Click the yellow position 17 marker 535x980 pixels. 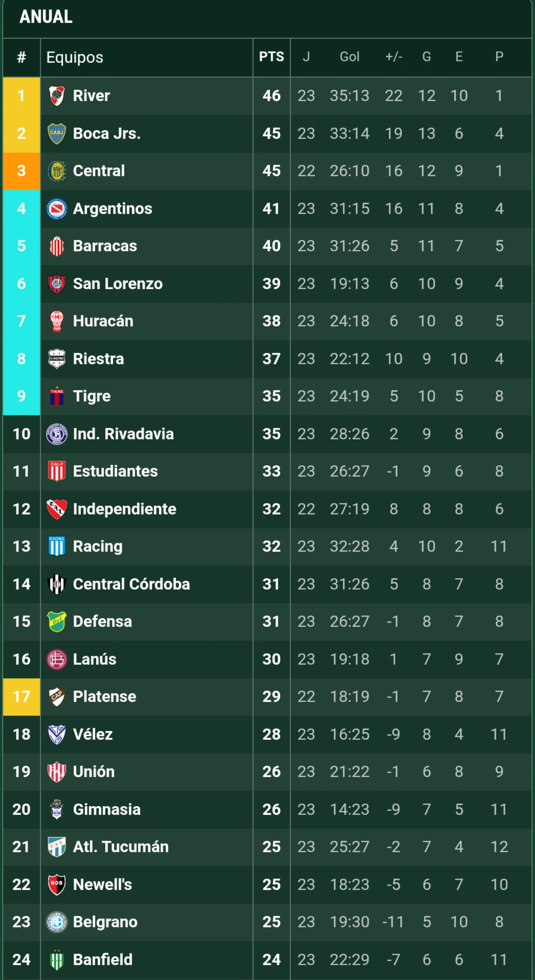point(21,696)
